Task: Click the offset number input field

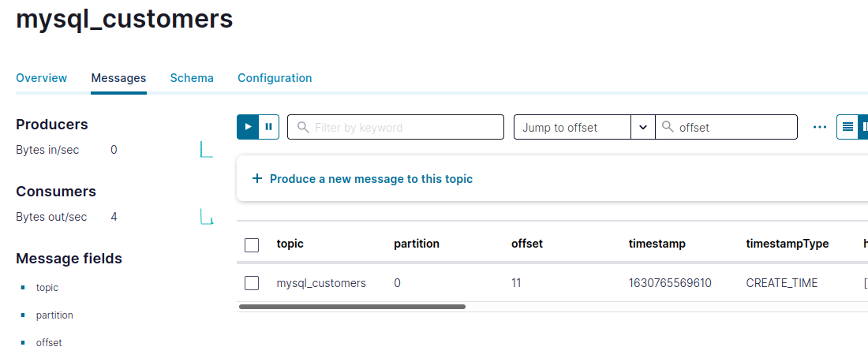Action: pyautogui.click(x=734, y=127)
